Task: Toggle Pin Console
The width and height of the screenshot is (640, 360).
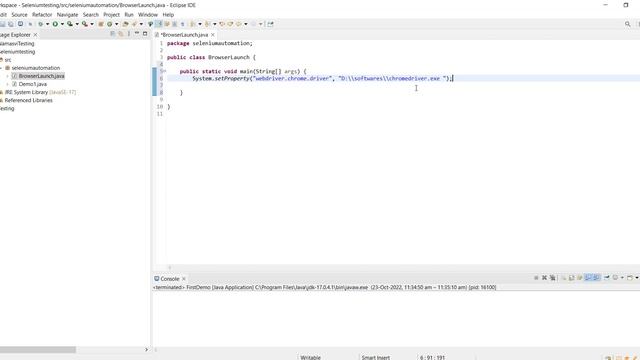Action: (x=607, y=278)
